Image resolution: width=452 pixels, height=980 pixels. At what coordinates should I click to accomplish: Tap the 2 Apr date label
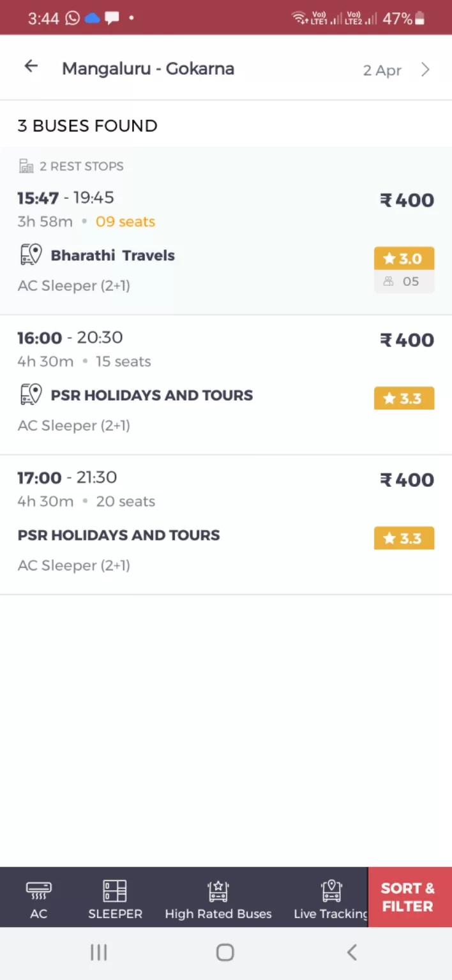tap(382, 70)
